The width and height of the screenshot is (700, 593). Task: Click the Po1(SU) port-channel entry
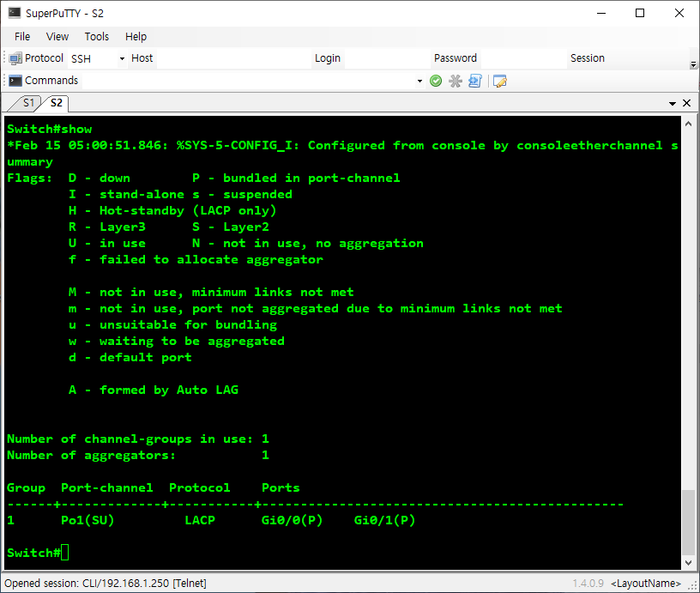click(x=87, y=520)
